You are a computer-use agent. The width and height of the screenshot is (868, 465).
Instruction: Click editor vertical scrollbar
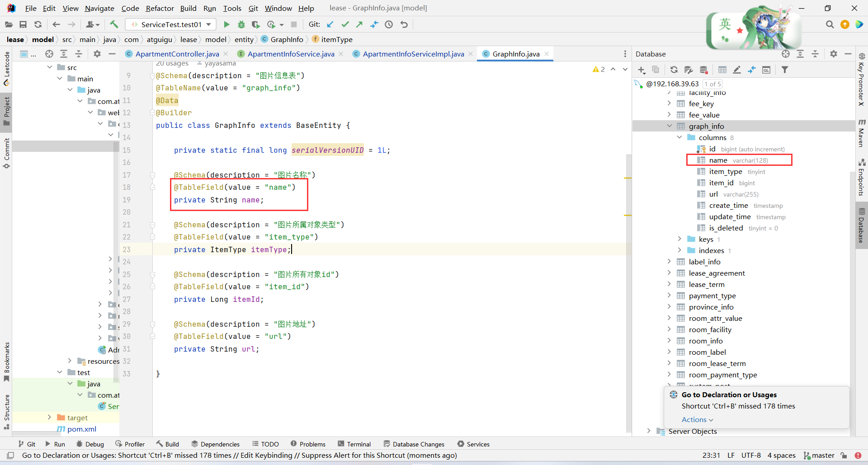(x=629, y=294)
